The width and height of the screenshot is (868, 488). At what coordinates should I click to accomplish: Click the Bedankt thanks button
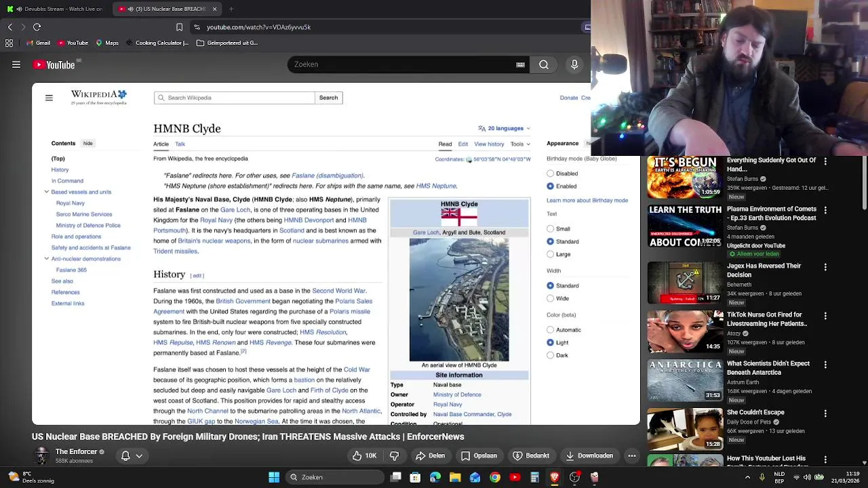(x=531, y=455)
